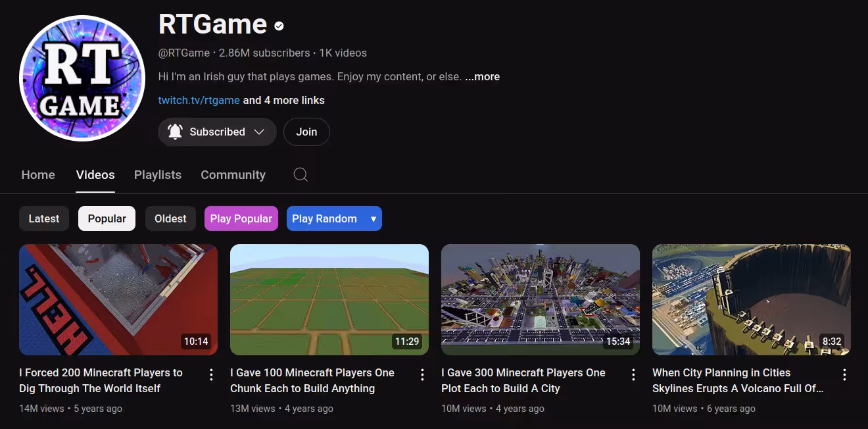Screen dimensions: 868x429
Task: Click the RTGame channel avatar logo
Action: 82,78
